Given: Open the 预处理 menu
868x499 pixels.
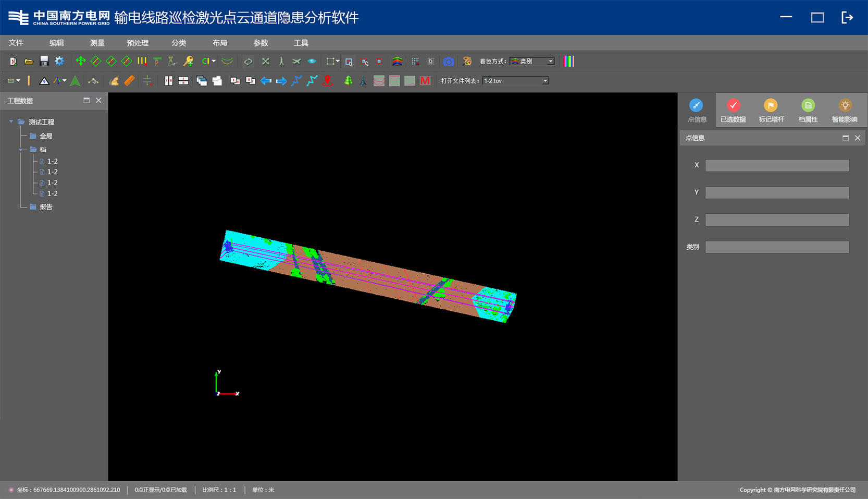Looking at the screenshot, I should point(138,43).
